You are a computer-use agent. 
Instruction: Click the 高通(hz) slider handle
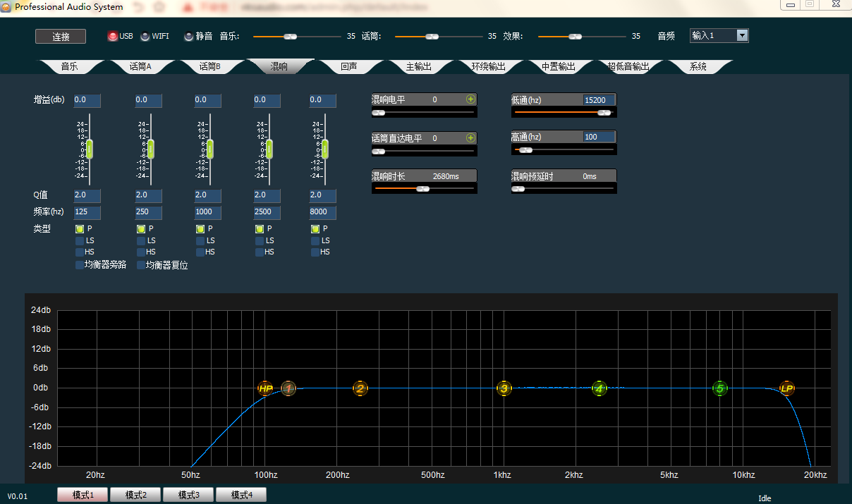[525, 150]
